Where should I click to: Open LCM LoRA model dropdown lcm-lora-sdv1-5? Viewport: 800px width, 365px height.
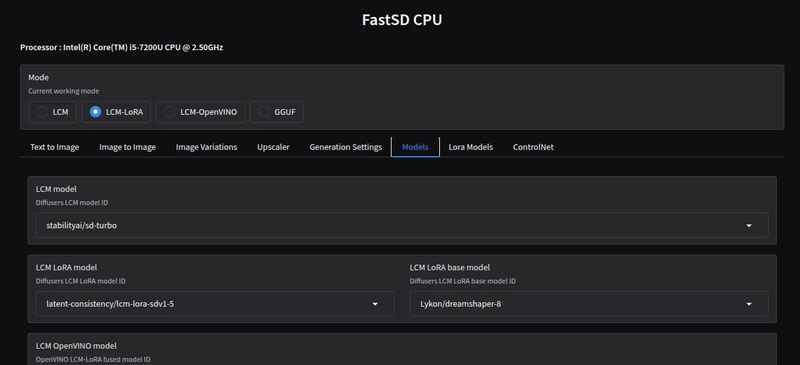[x=215, y=304]
